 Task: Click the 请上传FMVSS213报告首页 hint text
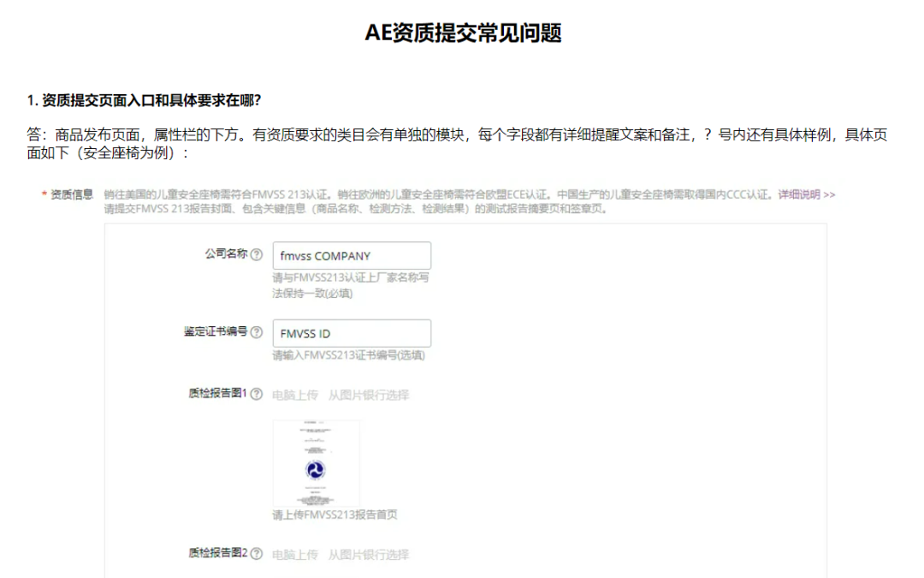tap(336, 515)
